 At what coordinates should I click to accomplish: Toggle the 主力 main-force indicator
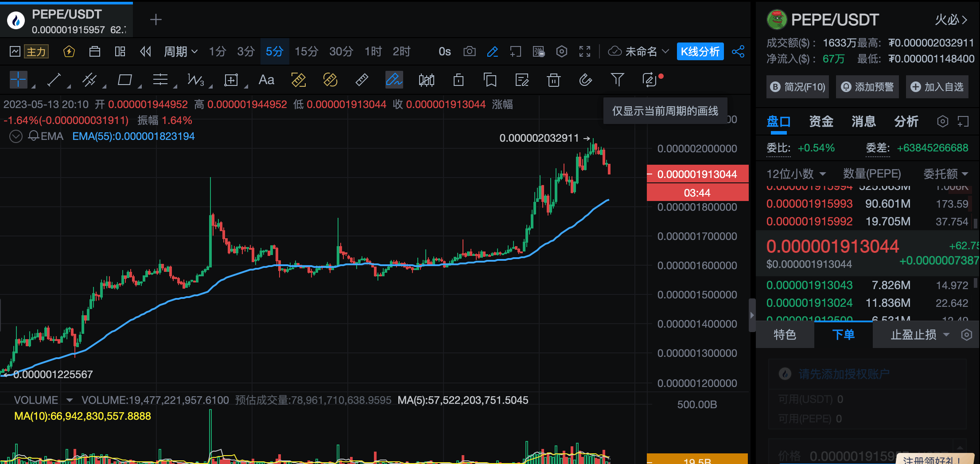(36, 52)
